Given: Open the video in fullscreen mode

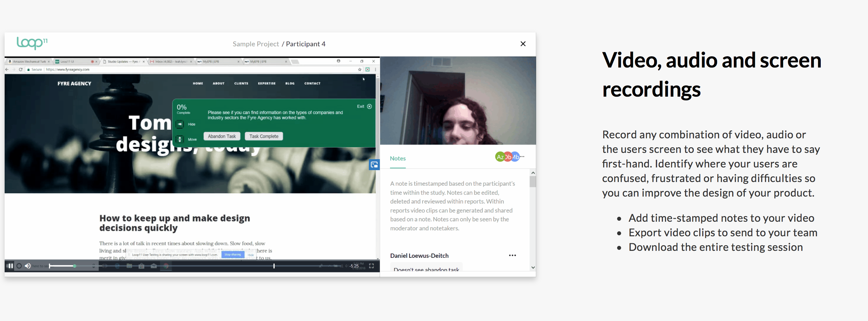Looking at the screenshot, I should 371,266.
